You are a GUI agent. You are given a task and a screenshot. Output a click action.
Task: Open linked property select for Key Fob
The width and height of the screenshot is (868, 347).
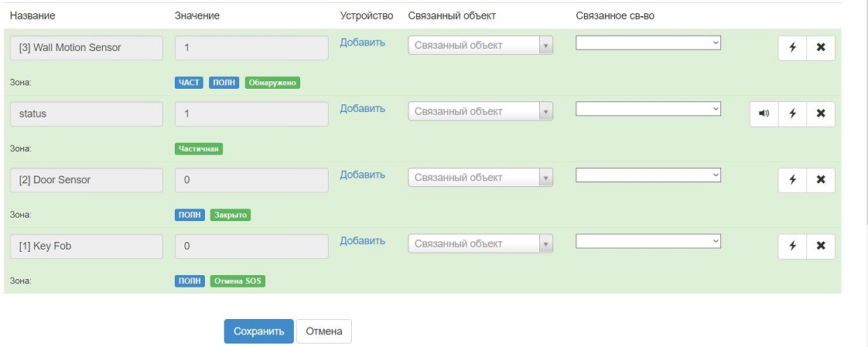pos(648,241)
